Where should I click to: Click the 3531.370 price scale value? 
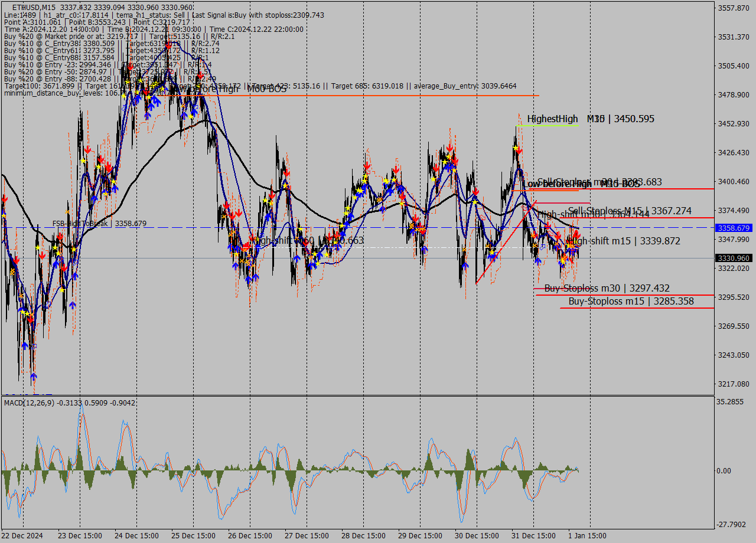[x=733, y=37]
